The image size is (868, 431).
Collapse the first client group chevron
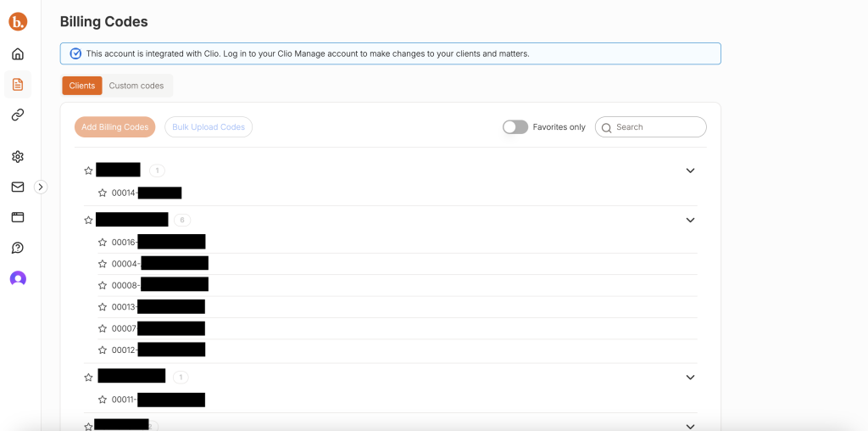tap(690, 171)
